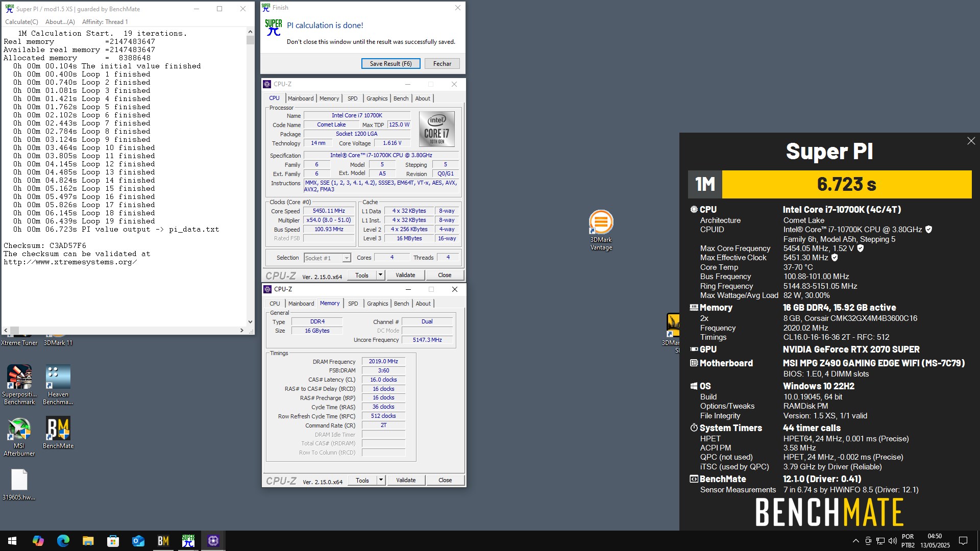Open Copilot from the taskbar

(38, 541)
